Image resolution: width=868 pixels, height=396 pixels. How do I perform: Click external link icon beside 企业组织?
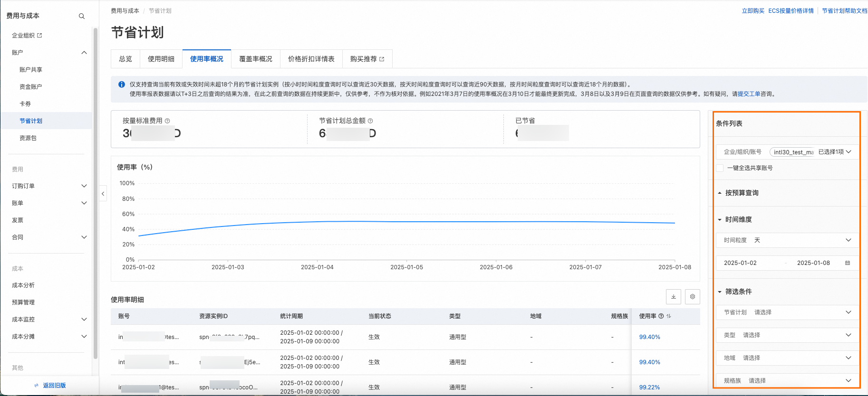coord(39,36)
